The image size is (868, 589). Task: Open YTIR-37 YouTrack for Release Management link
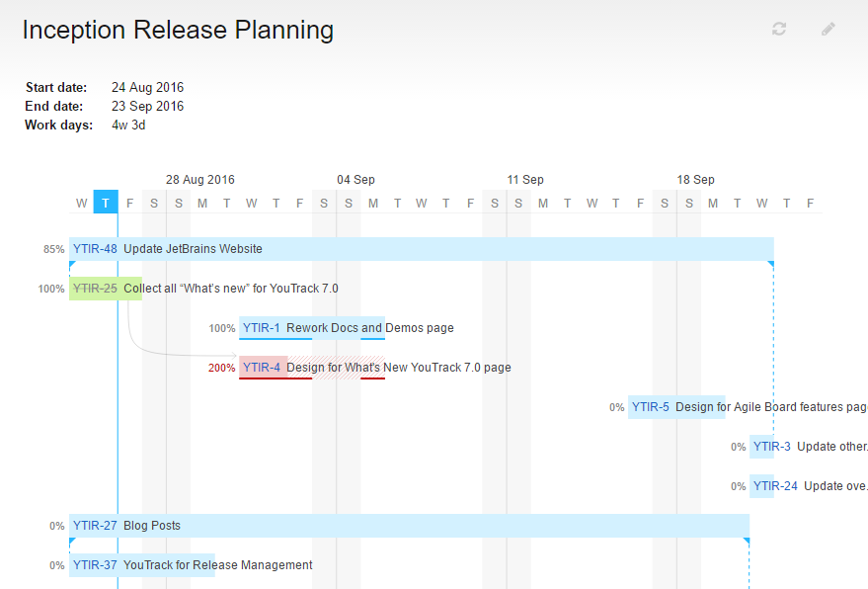(94, 565)
